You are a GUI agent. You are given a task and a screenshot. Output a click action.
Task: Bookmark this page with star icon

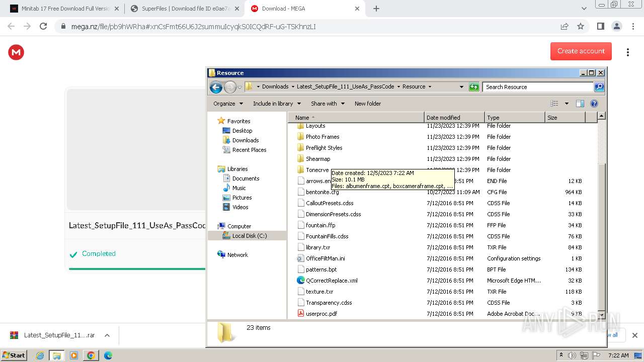pos(581,26)
